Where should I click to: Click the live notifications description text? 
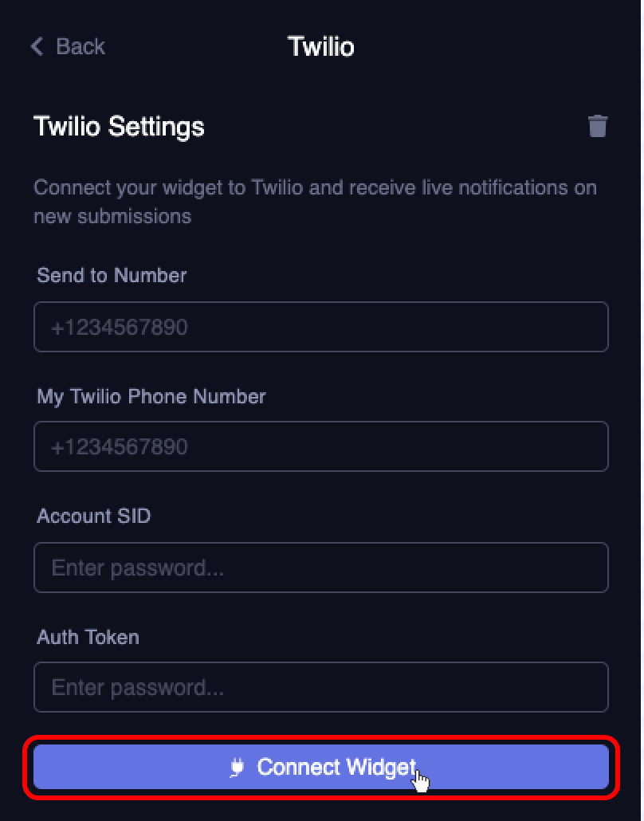coord(315,202)
